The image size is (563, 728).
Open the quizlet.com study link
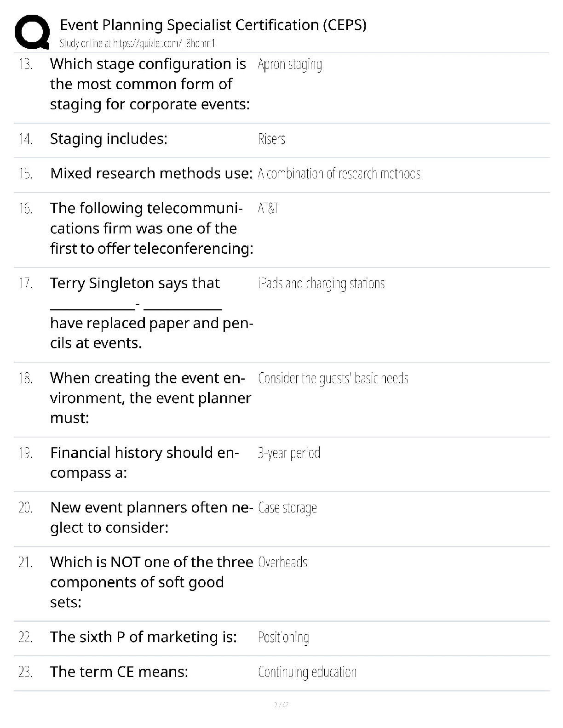pyautogui.click(x=138, y=44)
